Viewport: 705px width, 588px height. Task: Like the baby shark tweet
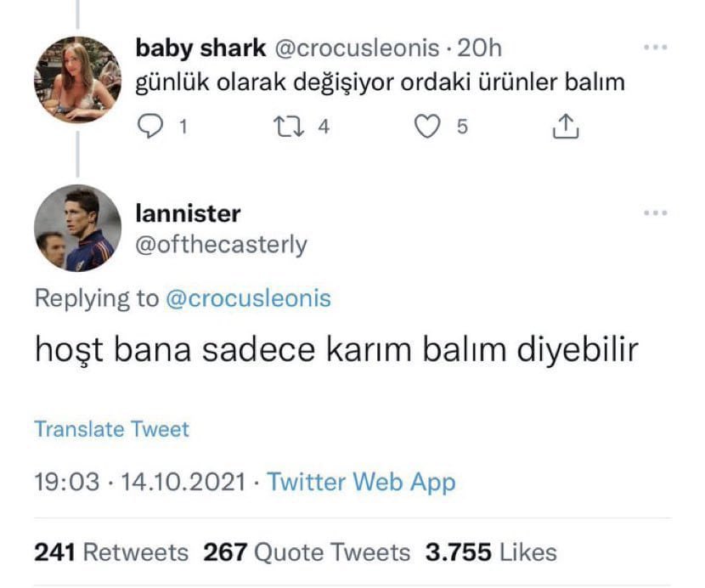pyautogui.click(x=428, y=127)
